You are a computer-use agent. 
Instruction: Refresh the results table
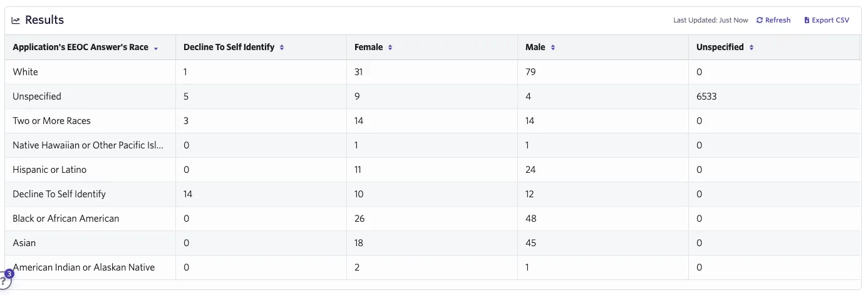coord(773,20)
